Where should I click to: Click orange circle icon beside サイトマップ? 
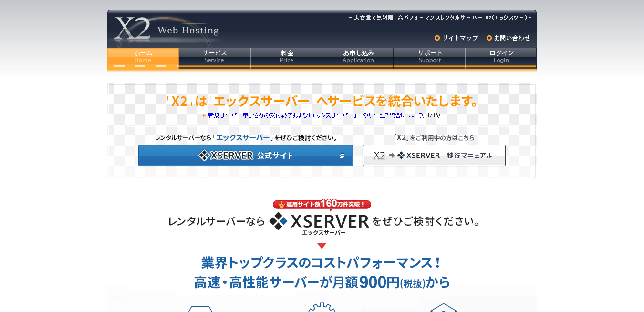click(437, 38)
